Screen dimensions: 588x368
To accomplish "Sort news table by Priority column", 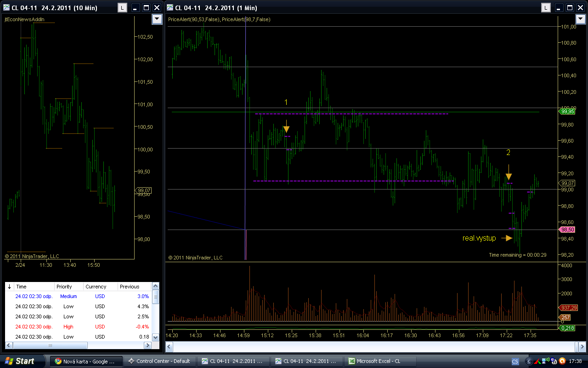I will pos(68,287).
